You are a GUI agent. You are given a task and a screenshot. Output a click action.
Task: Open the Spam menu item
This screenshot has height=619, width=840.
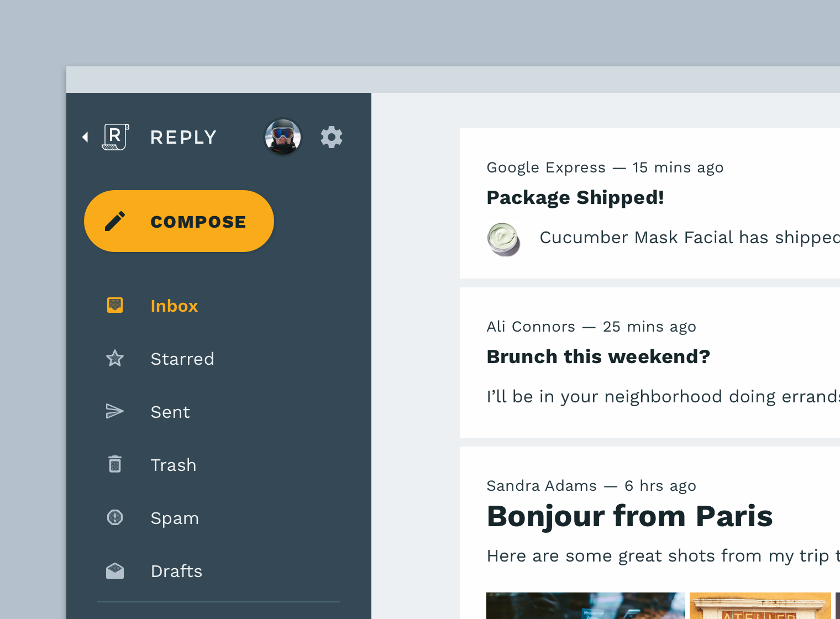point(175,518)
